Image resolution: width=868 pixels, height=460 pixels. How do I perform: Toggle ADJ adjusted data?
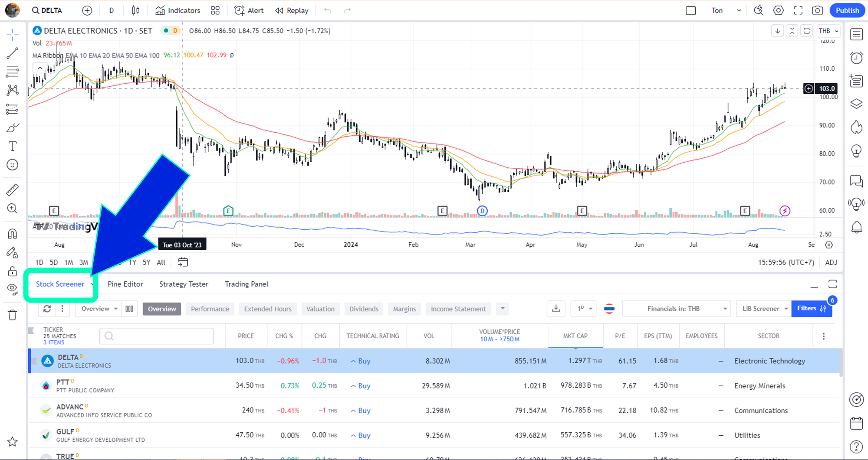click(x=831, y=262)
